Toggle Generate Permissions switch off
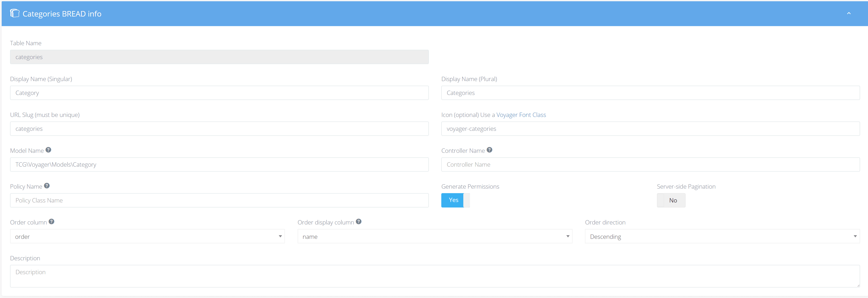This screenshot has height=298, width=868. click(x=455, y=200)
